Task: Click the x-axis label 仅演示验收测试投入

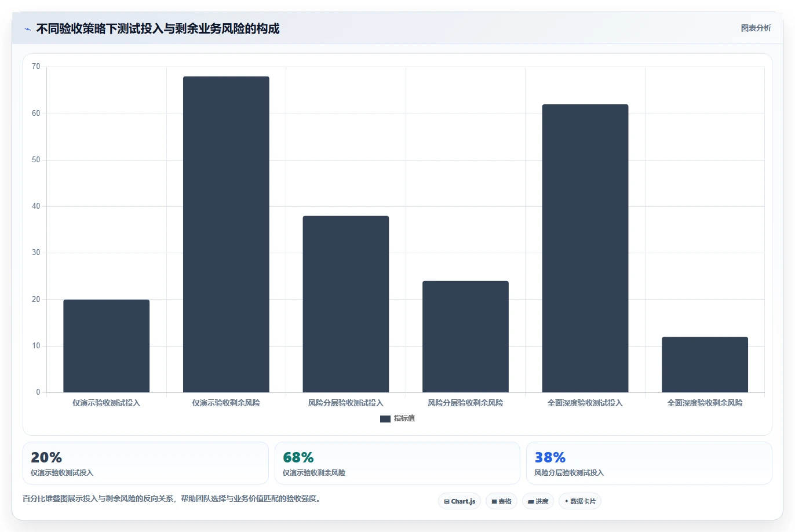Action: [107, 403]
